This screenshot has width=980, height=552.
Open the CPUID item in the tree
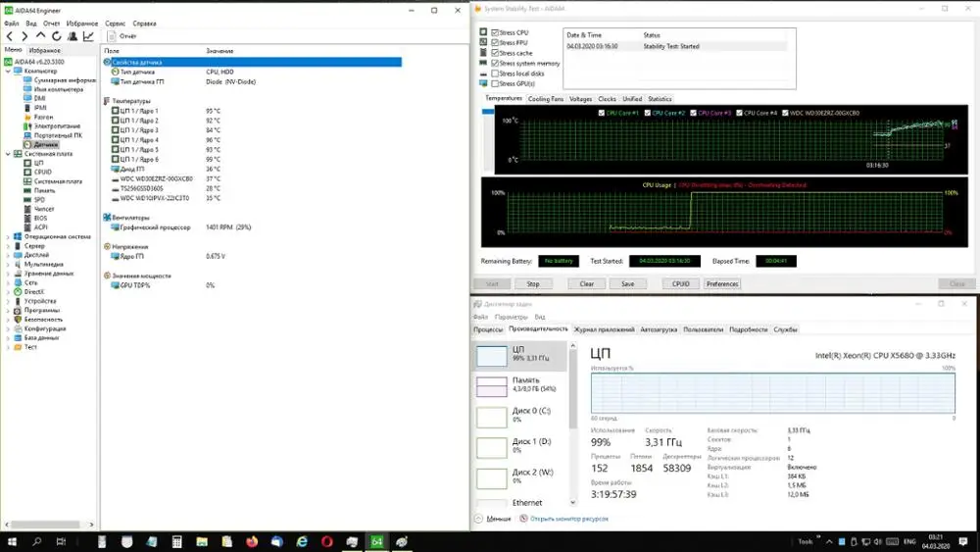(42, 172)
